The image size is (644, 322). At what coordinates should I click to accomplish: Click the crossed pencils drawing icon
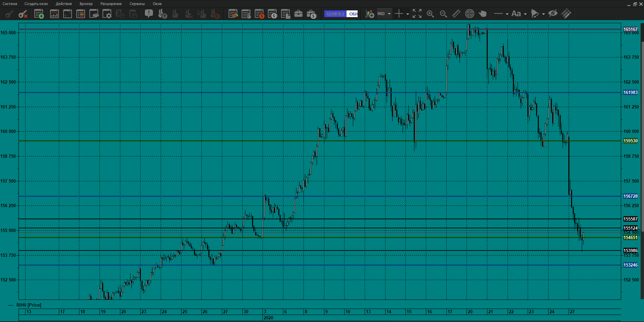566,14
